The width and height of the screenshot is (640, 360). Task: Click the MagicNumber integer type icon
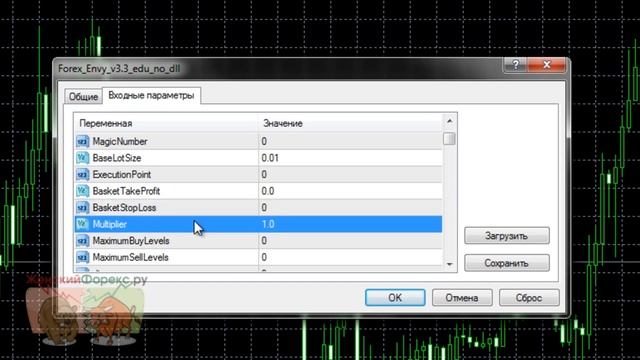[x=82, y=141]
